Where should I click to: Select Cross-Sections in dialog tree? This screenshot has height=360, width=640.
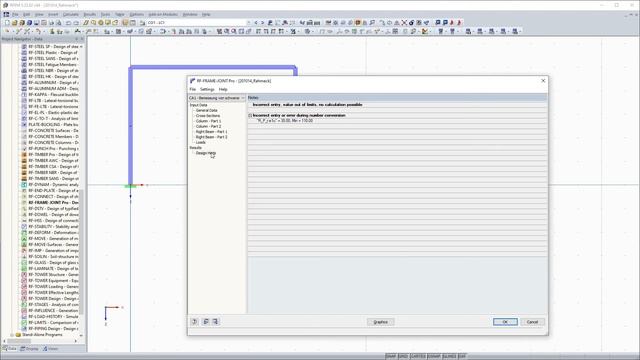tap(208, 116)
